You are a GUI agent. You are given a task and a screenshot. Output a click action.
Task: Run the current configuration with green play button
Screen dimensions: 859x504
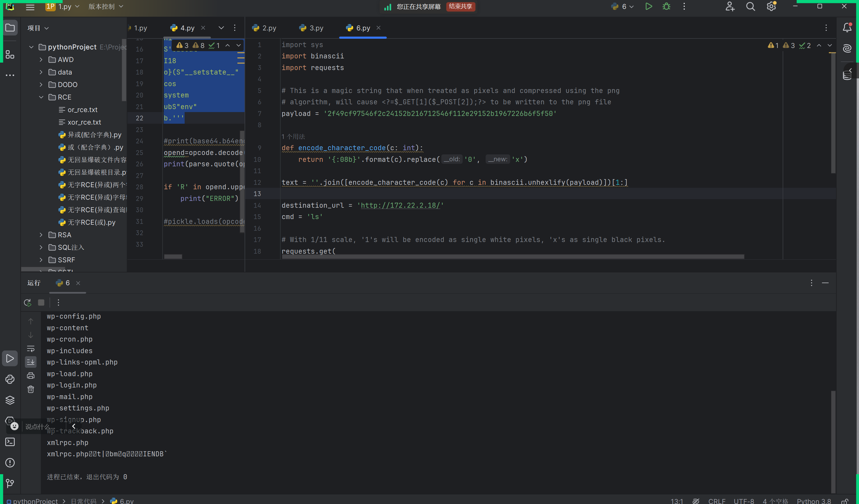[648, 7]
